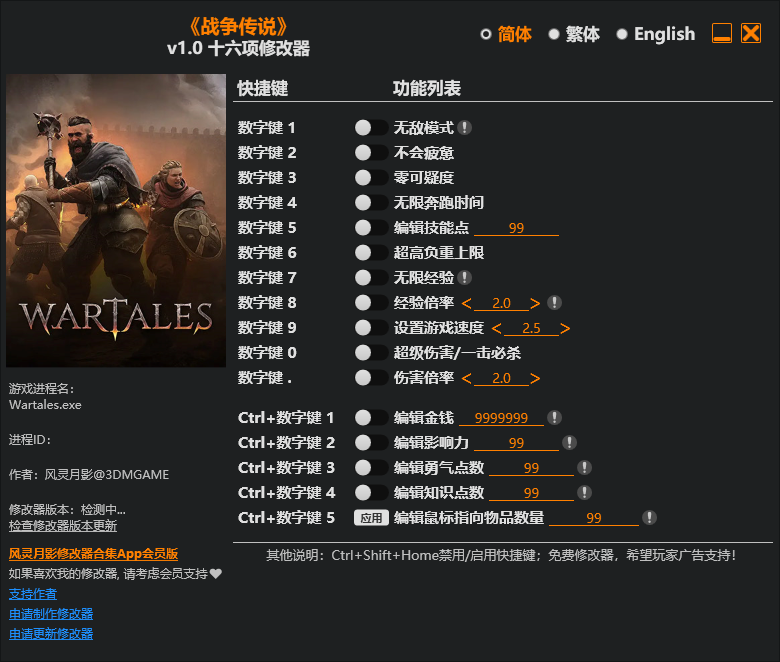Click Wartales.exe process name text
Viewport: 780px width, 662px height.
coord(45,404)
